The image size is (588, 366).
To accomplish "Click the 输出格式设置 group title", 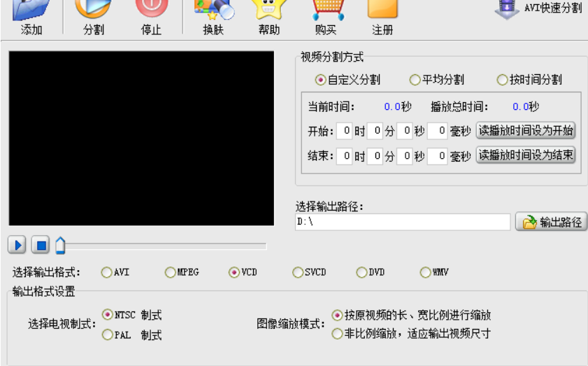I will (x=43, y=291).
